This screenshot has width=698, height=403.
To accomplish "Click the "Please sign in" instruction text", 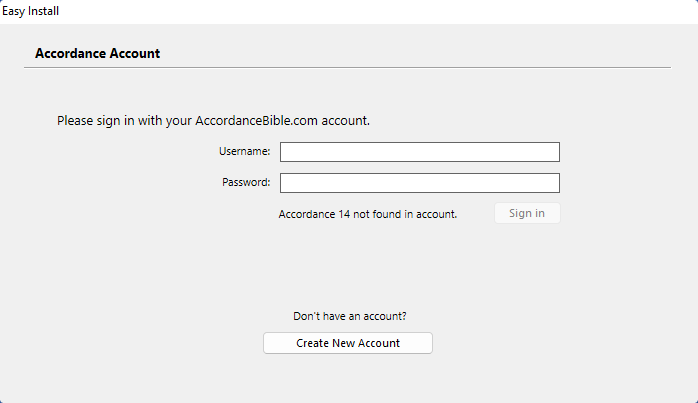I will [213, 121].
